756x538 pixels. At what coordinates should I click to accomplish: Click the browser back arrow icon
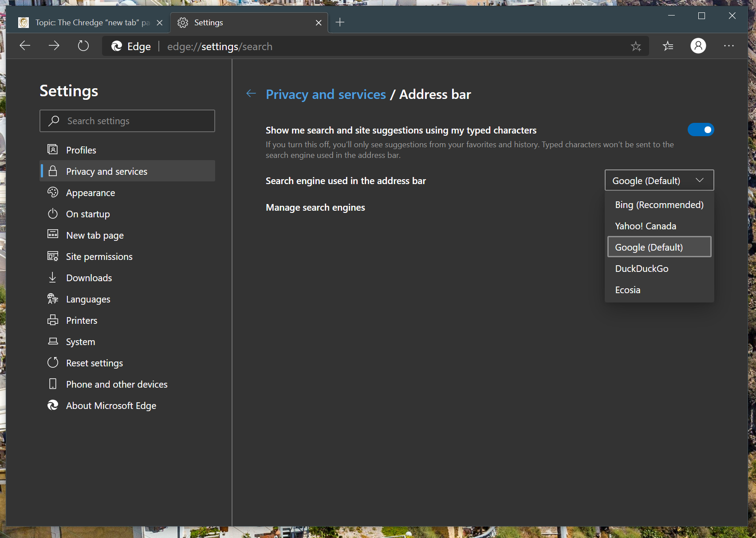pos(25,46)
